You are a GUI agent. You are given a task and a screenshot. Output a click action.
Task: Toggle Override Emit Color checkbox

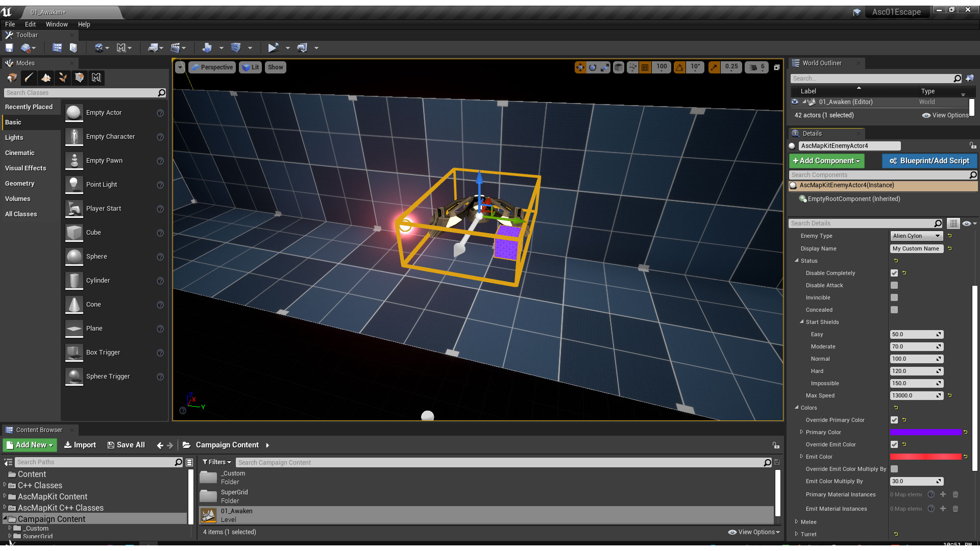(x=894, y=444)
